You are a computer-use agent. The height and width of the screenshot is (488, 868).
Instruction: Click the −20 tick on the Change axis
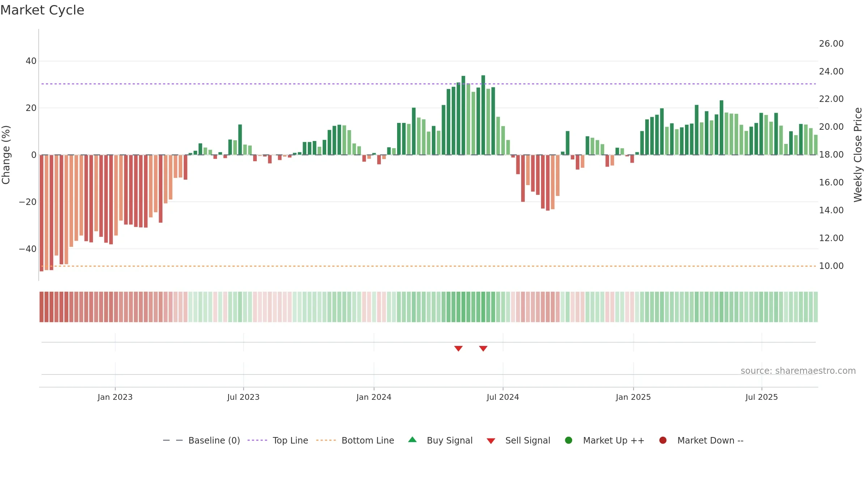pyautogui.click(x=28, y=202)
